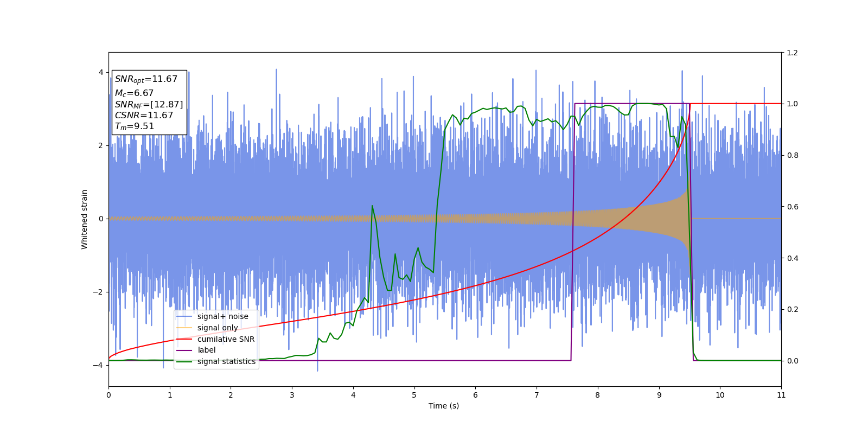Viewport: 868px width, 434px height.
Task: Click the left-axis tick label −4
Action: point(98,365)
